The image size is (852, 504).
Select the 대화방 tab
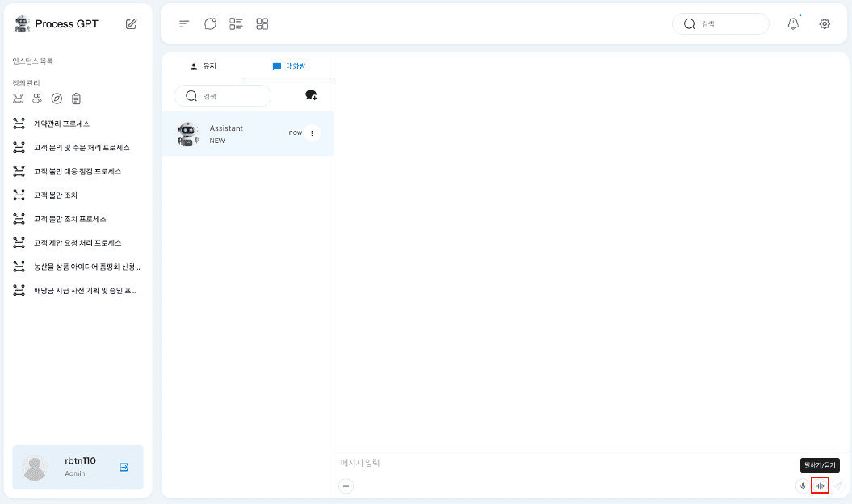(x=289, y=66)
